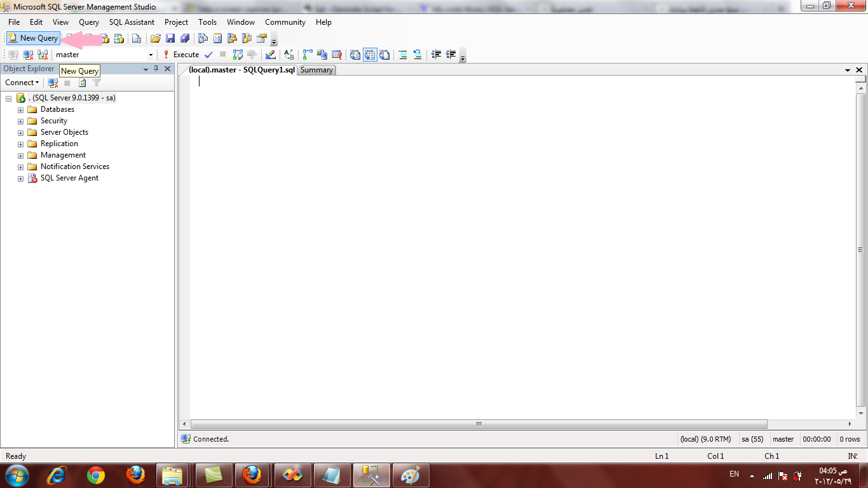Screen dimensions: 868x488
Task: Parse the query with the blue checkmark
Action: point(208,55)
